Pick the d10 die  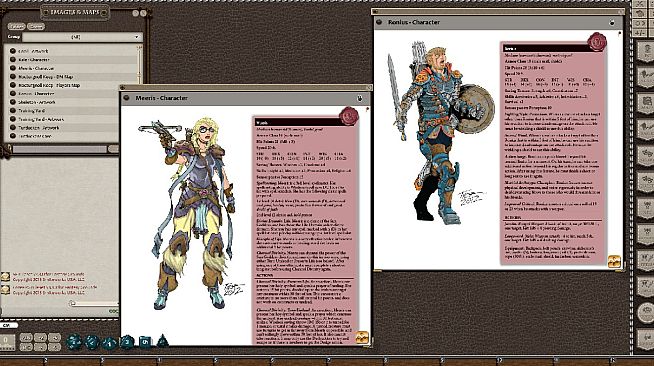[109, 343]
